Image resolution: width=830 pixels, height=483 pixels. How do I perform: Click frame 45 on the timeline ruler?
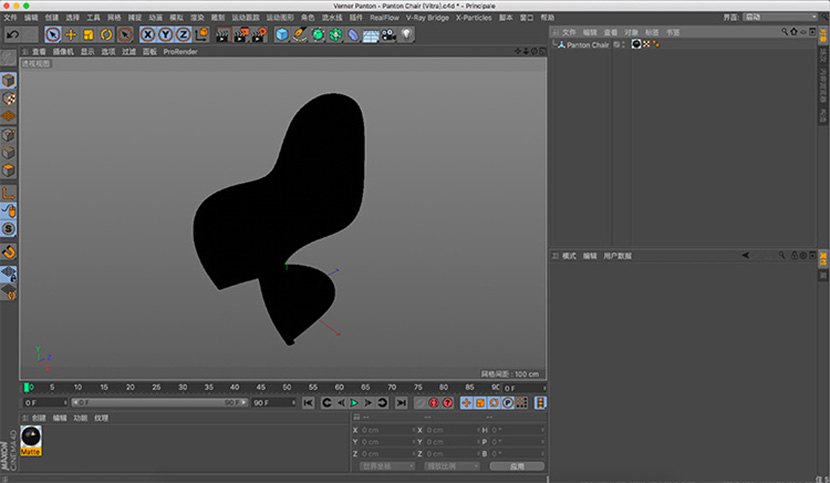coord(261,387)
